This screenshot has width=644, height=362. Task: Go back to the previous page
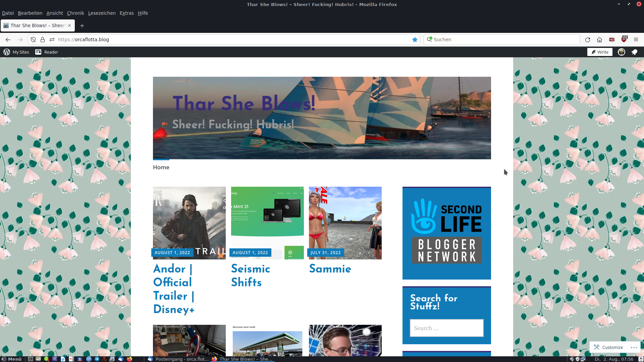8,40
